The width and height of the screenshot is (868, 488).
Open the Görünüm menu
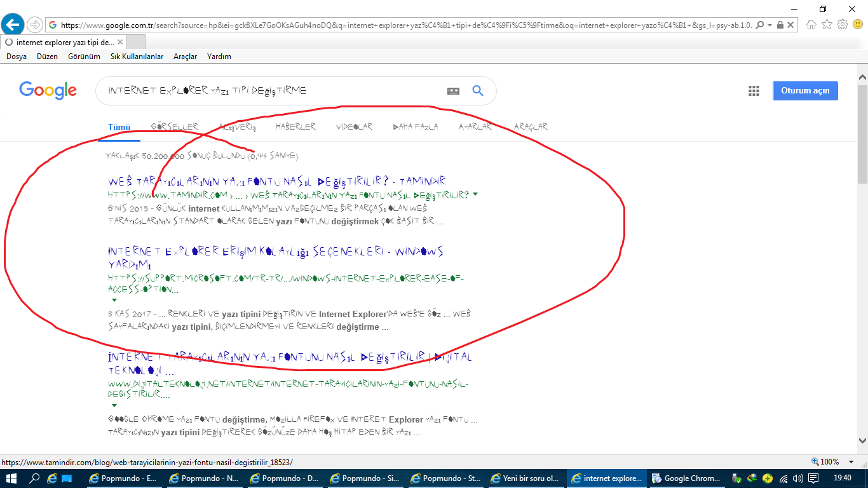85,57
